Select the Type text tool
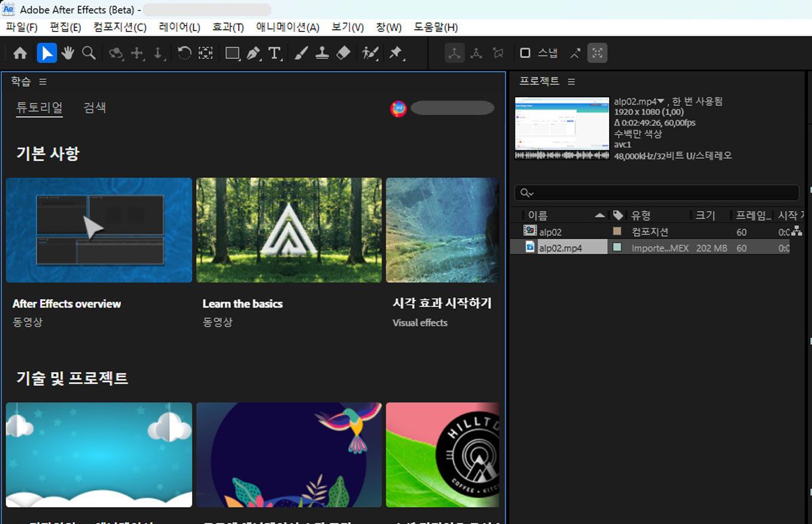 (275, 53)
